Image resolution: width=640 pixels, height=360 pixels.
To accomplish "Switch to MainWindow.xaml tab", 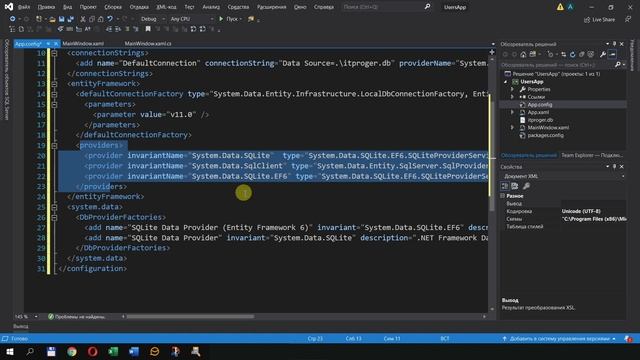I will (x=83, y=44).
